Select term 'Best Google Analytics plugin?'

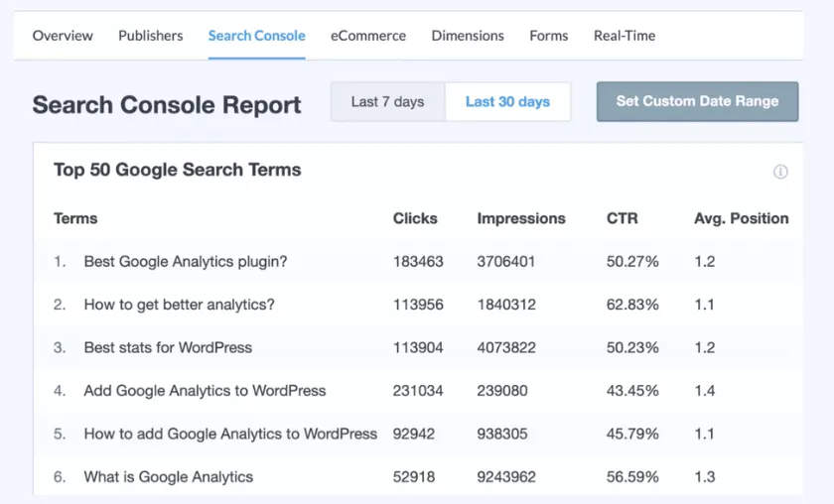(x=186, y=262)
